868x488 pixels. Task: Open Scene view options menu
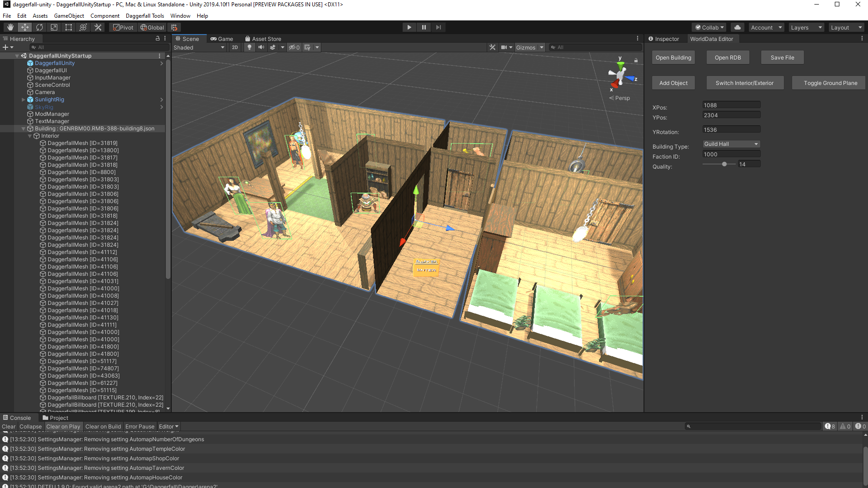tap(637, 39)
